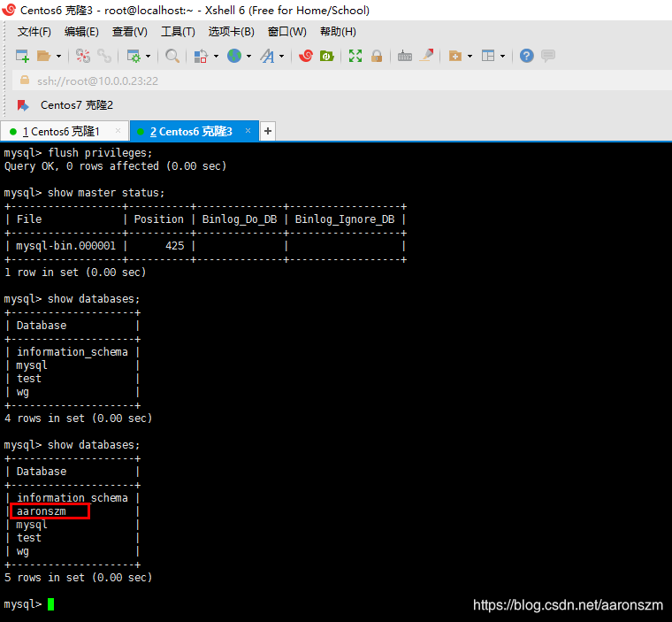Click the Find magnifier icon
Screen dimensions: 672x622
172,56
